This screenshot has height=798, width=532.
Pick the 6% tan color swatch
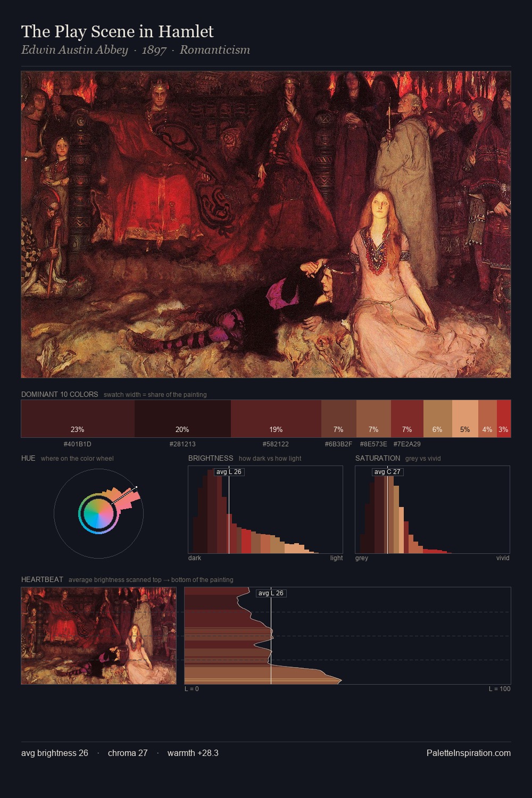click(x=437, y=419)
